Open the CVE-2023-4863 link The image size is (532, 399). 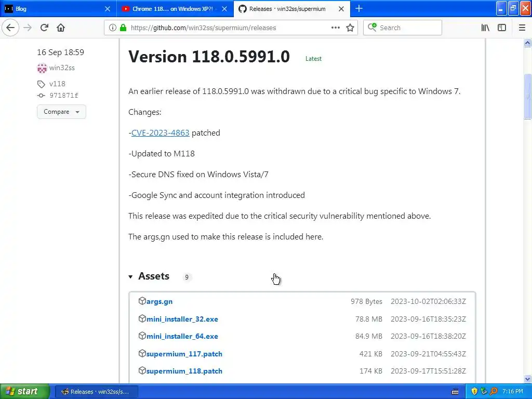160,132
